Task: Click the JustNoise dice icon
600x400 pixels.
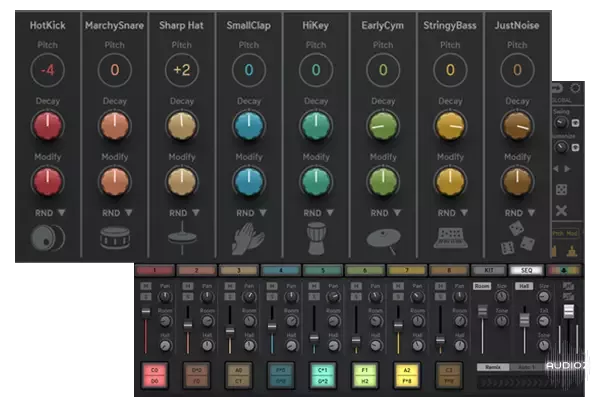Action: click(x=518, y=238)
